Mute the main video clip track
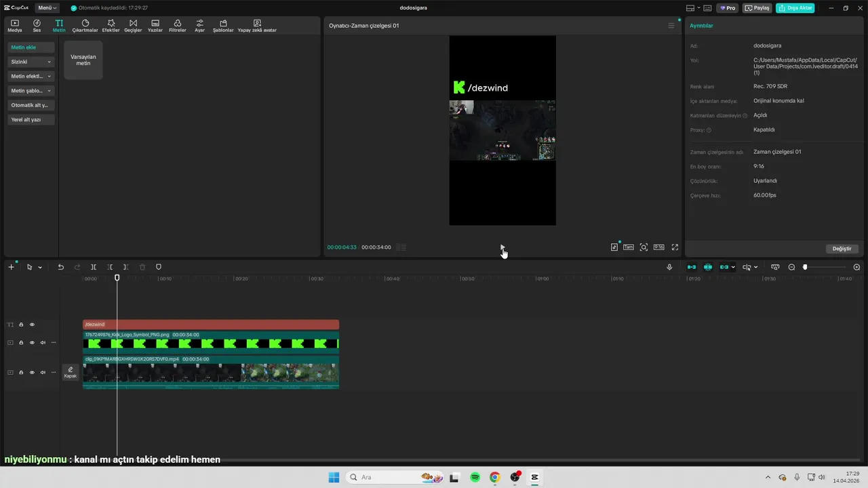Screen dimensions: 868x488 pos(43,372)
